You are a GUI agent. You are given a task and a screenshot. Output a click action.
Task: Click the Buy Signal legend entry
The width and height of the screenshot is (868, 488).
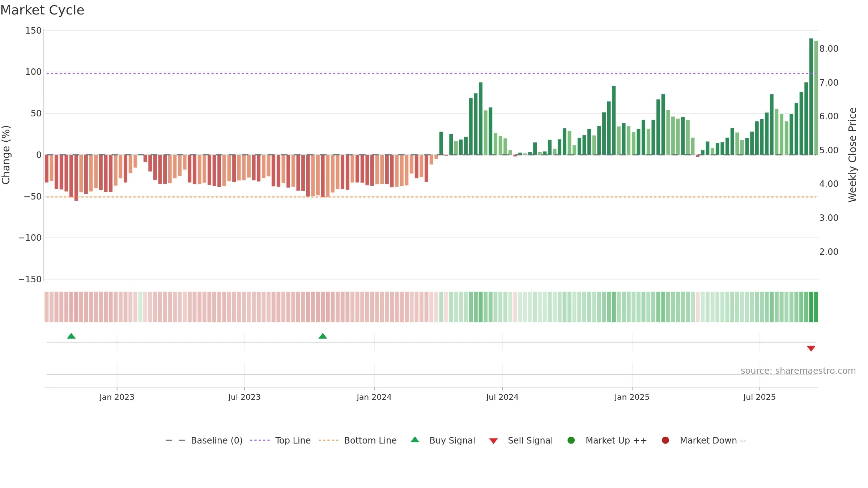pos(443,440)
